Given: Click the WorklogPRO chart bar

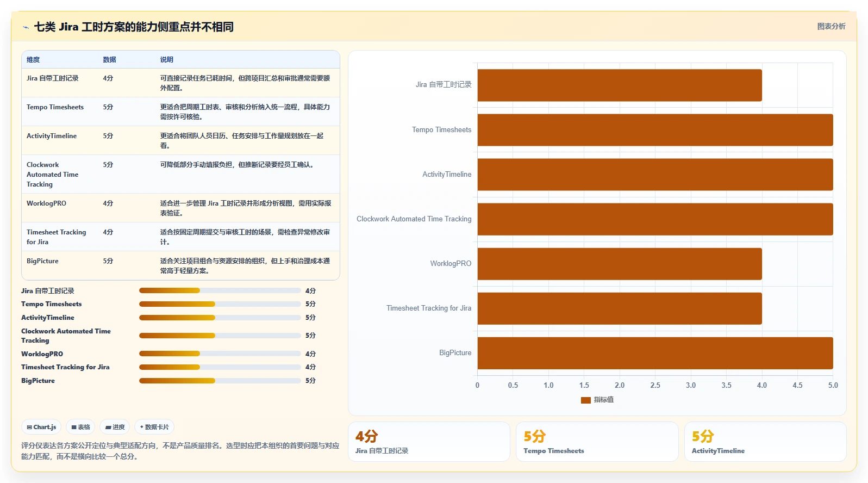Looking at the screenshot, I should (x=620, y=264).
